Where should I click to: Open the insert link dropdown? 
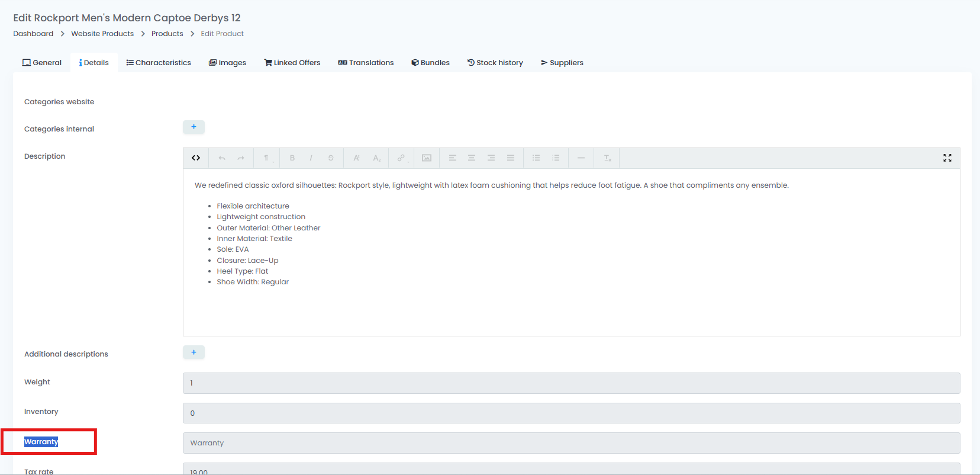coord(402,158)
